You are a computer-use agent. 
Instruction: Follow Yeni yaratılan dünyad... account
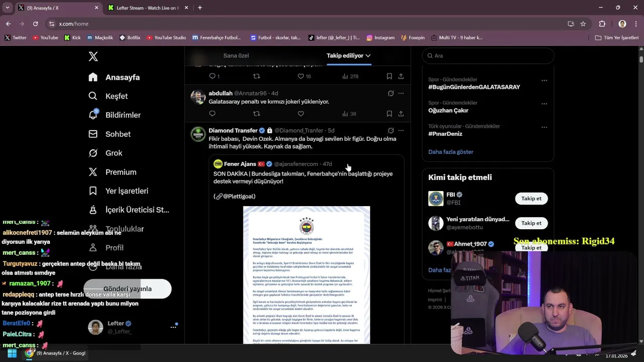coord(531,223)
